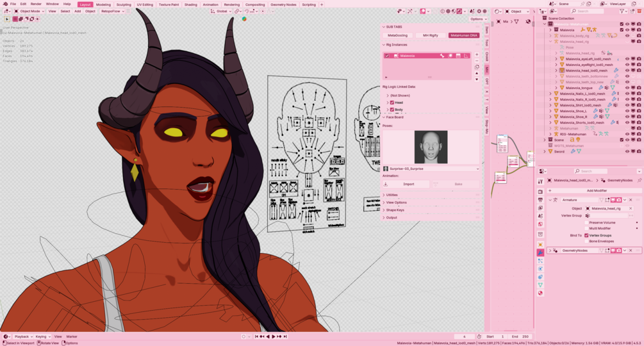Hide Malevola_Shirt_lod0_mesh with eye icon

point(627,105)
